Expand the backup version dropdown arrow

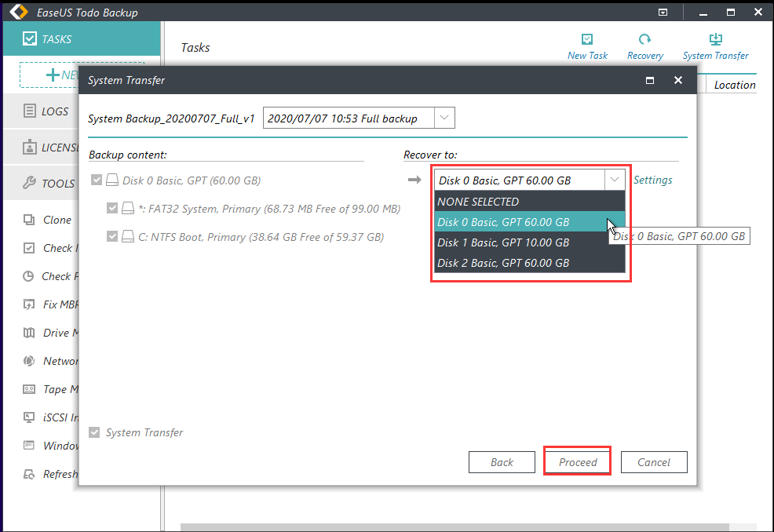click(x=444, y=118)
